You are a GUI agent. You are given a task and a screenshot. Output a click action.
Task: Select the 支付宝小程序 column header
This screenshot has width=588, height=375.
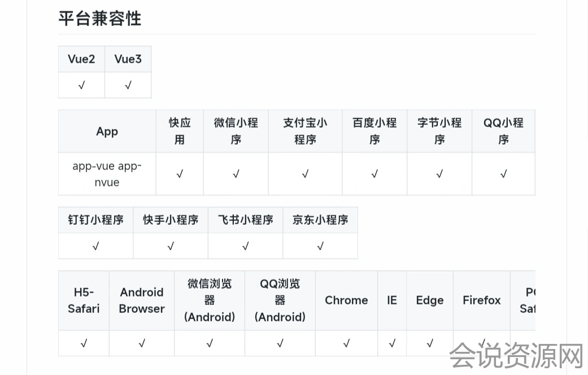[305, 131]
